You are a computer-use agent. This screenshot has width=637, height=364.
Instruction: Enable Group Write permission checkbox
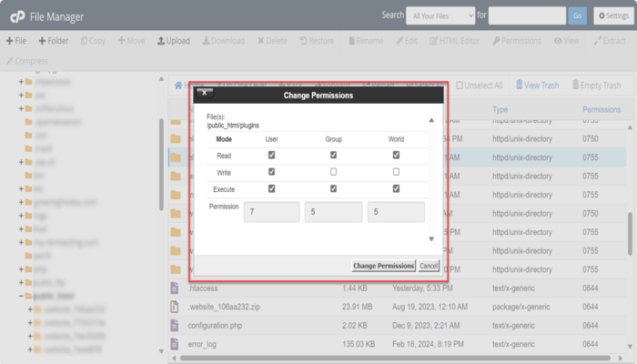333,172
